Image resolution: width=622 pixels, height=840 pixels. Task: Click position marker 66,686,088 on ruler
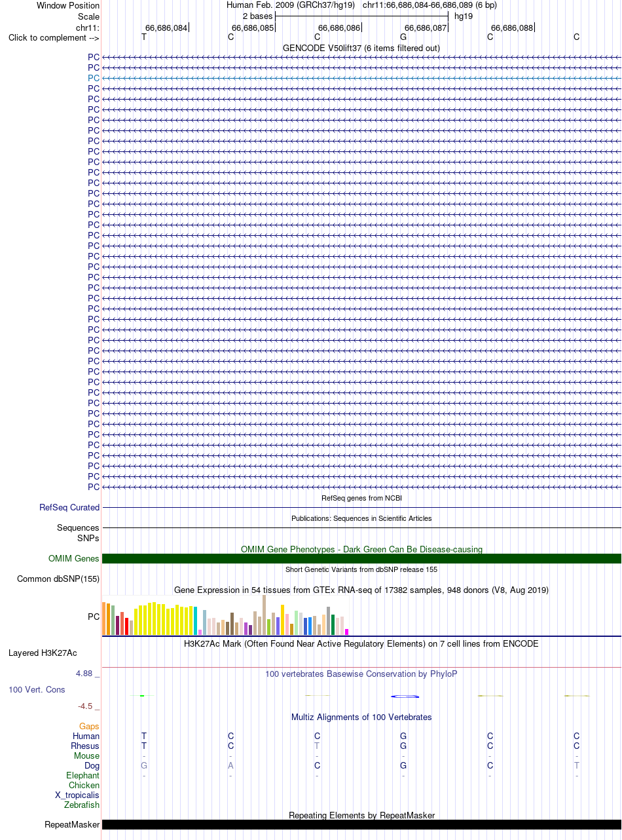[512, 28]
